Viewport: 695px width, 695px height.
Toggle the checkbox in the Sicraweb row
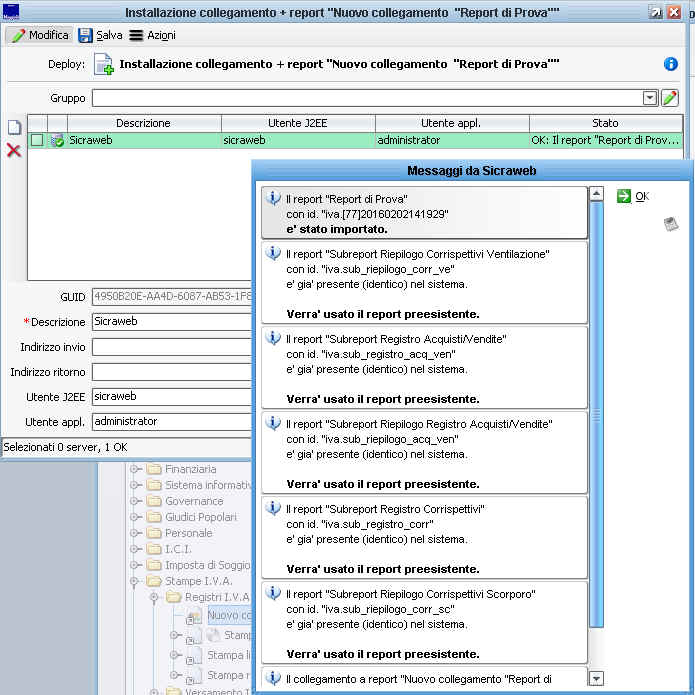click(37, 140)
